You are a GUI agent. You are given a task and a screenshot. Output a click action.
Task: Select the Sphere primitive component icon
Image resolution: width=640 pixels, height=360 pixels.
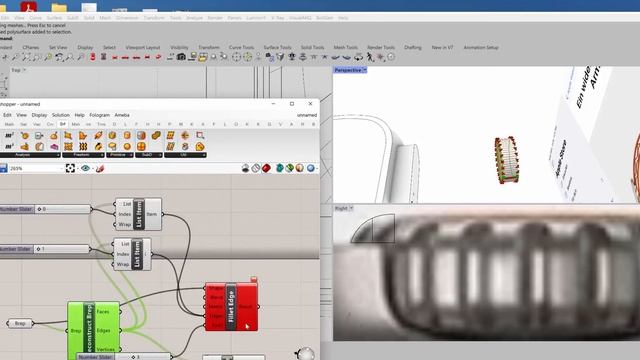pos(127,147)
